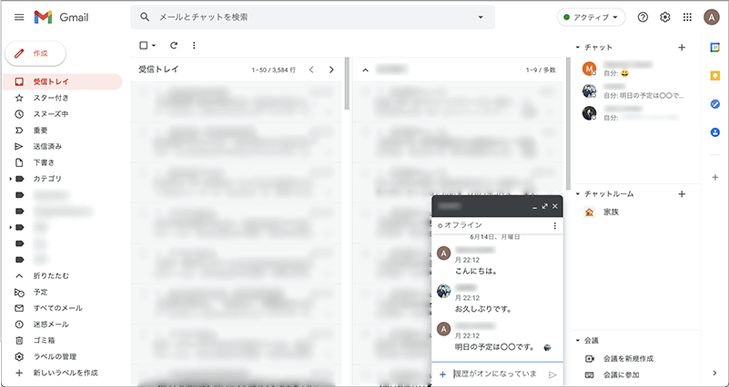Open Google Calendar side panel icon
The height and width of the screenshot is (387, 729).
pyautogui.click(x=715, y=47)
